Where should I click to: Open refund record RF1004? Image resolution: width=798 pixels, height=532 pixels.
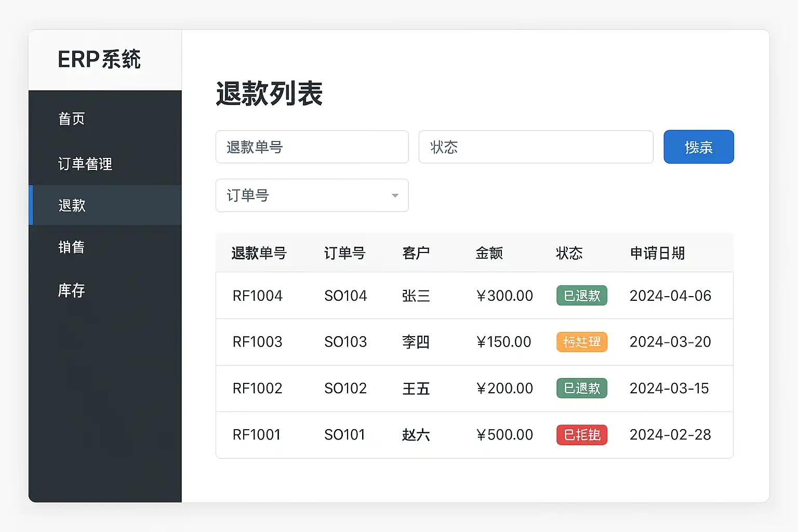click(258, 296)
